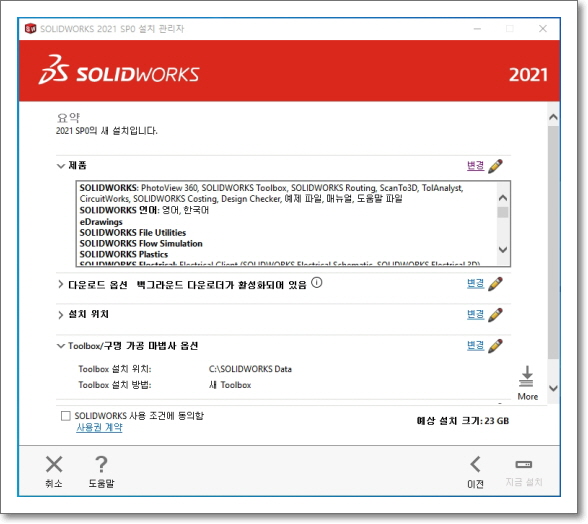The height and width of the screenshot is (524, 588).
Task: Click the Toolbox 설치 방법 label
Action: (115, 385)
